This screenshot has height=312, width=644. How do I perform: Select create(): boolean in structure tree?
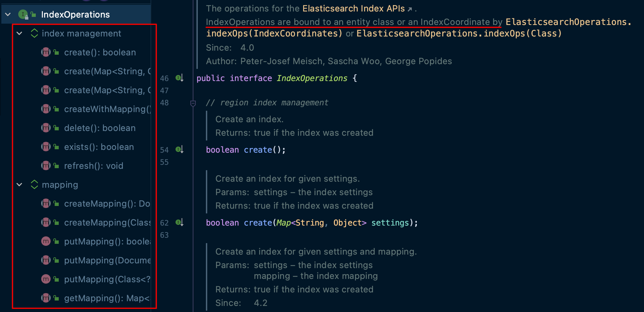(x=100, y=52)
